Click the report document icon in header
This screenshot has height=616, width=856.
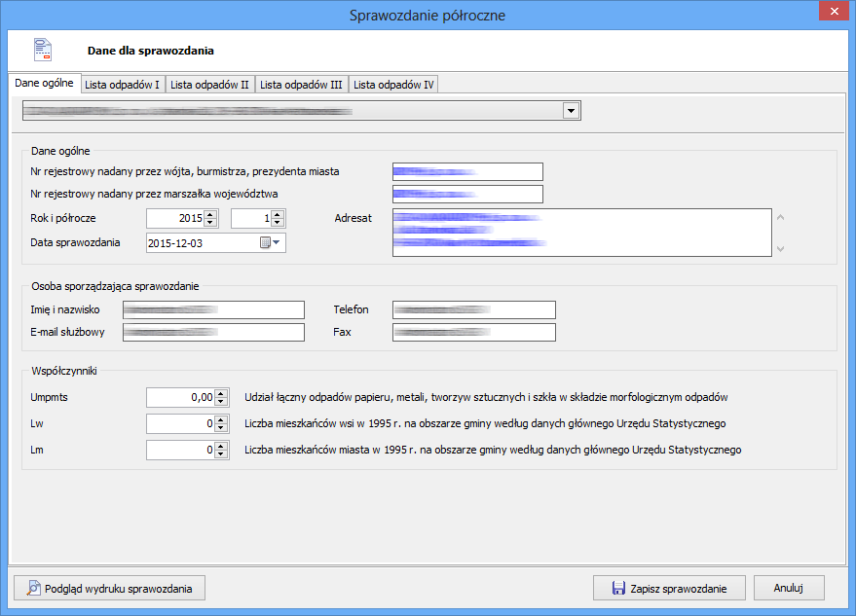coord(43,50)
